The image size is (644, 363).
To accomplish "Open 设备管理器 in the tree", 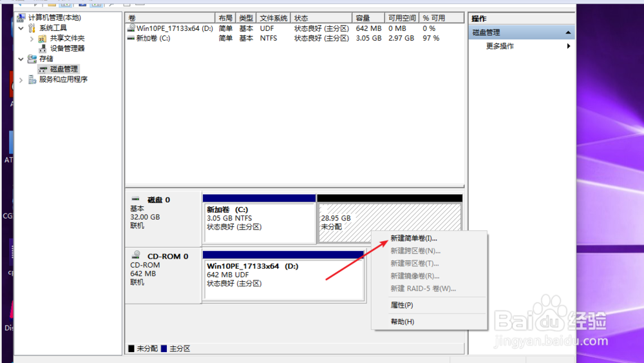I will coord(68,48).
